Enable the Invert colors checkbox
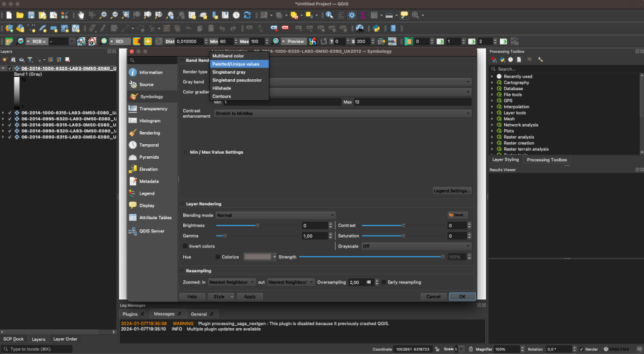 point(185,246)
